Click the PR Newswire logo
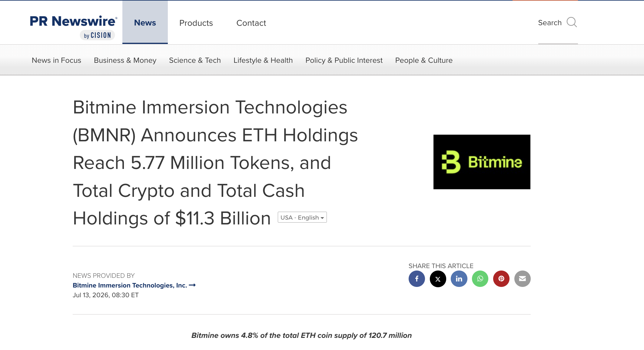644x350 pixels. [x=73, y=27]
